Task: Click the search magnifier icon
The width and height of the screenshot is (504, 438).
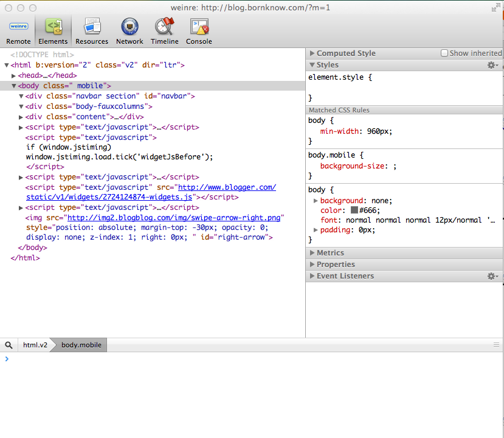Action: pos(9,345)
